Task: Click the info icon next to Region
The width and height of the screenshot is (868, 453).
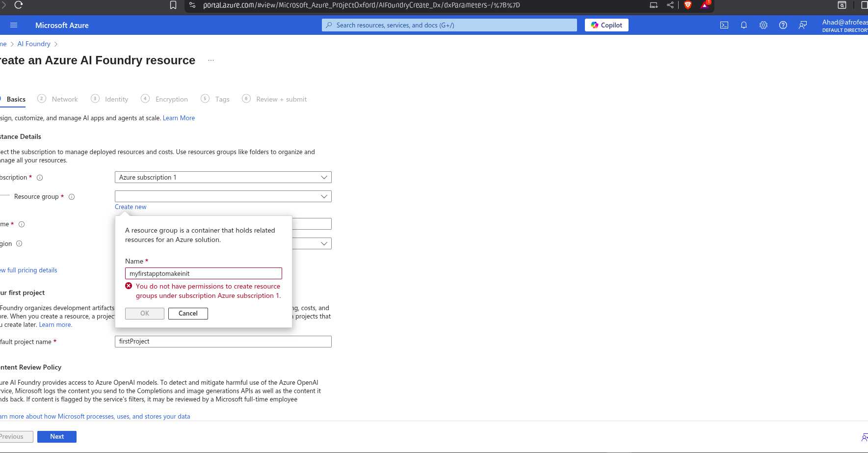Action: point(19,243)
